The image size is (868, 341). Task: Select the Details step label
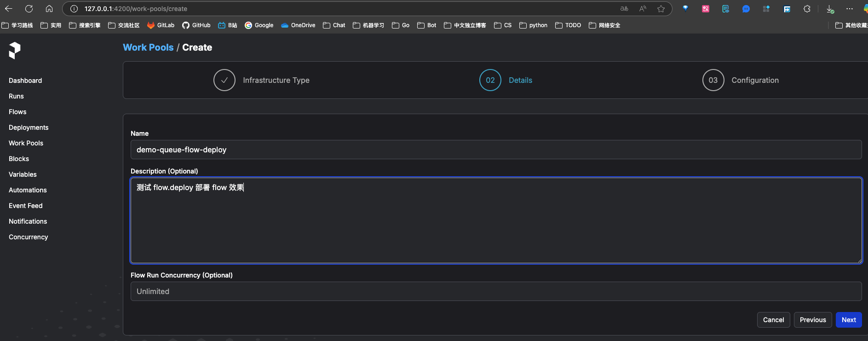pyautogui.click(x=520, y=80)
